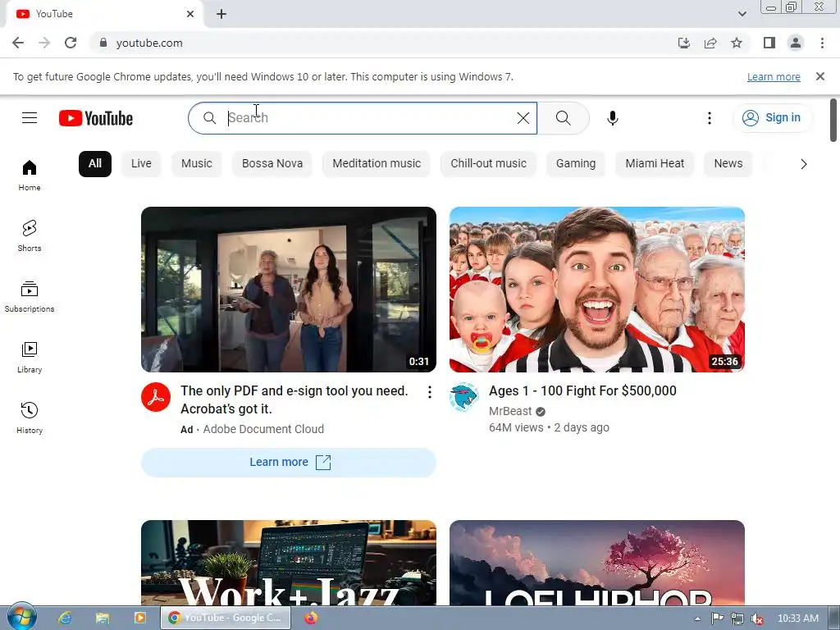Screen dimensions: 840x630
Task: Click Learn more under the Adobe ad
Action: (x=289, y=463)
